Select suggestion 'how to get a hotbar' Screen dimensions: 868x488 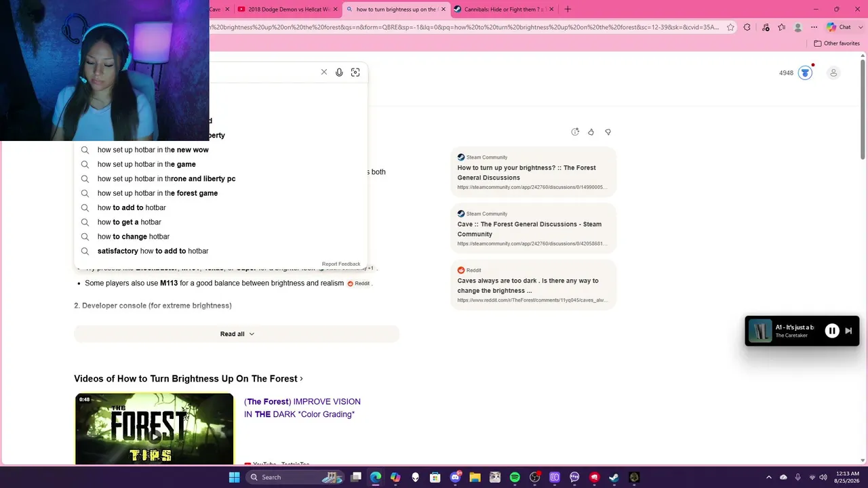pos(221,222)
